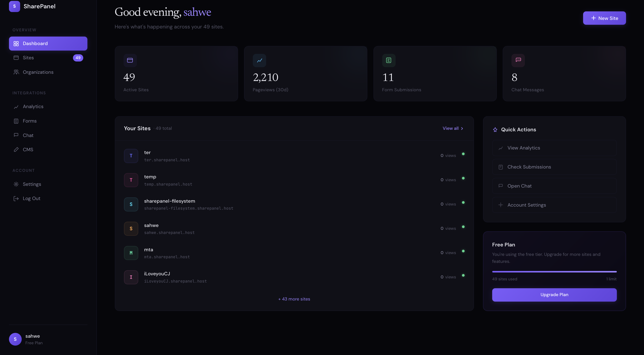This screenshot has height=355, width=644.
Task: Open the Chat Messages stat card icon
Action: 518,60
